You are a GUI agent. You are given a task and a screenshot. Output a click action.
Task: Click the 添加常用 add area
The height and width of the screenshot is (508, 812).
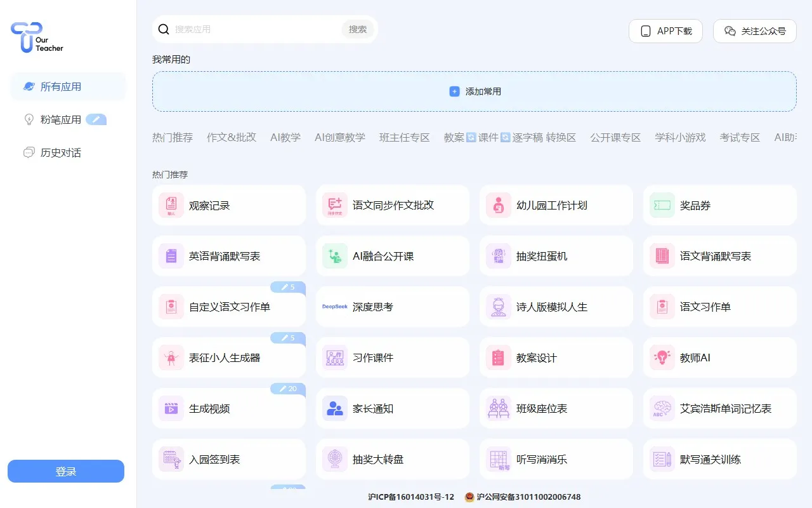coord(475,91)
